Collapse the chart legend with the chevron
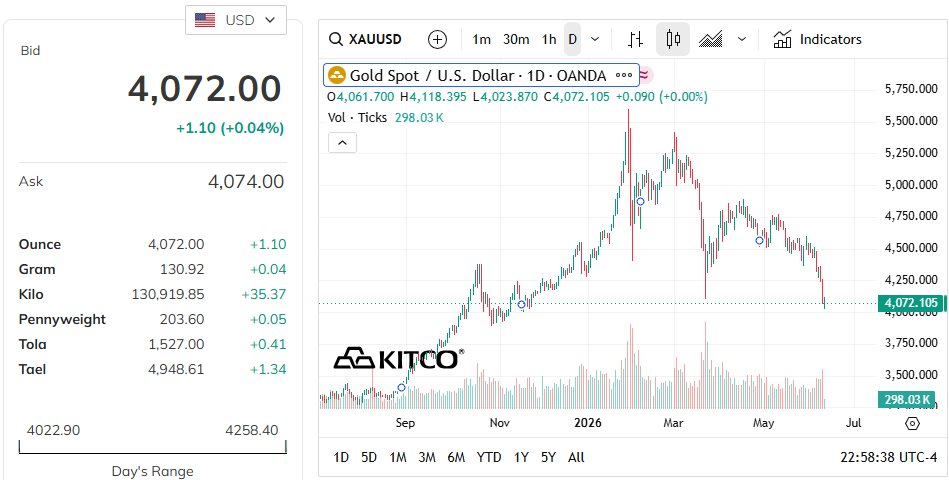Image resolution: width=949 pixels, height=480 pixels. coord(342,143)
